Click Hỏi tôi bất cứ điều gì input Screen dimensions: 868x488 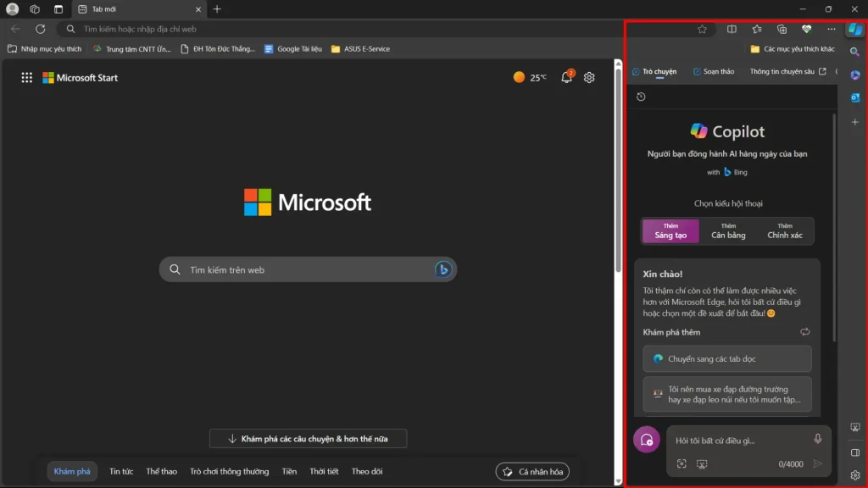point(739,441)
